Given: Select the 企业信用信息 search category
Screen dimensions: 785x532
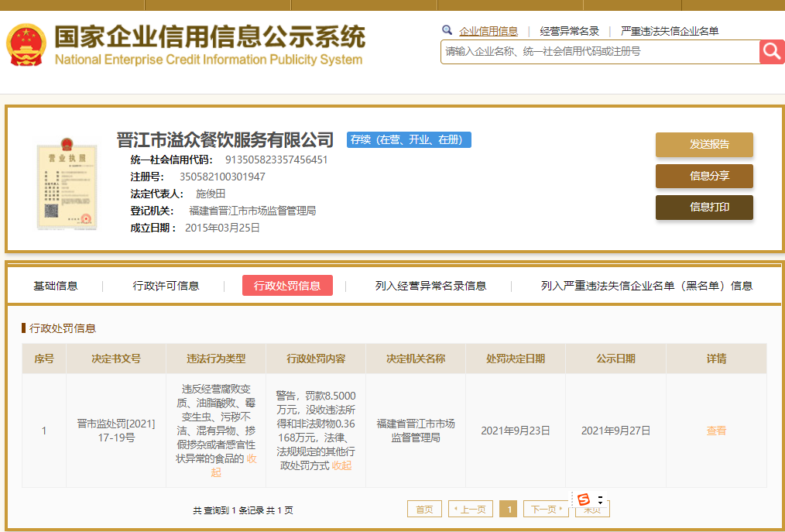Looking at the screenshot, I should click(x=488, y=31).
